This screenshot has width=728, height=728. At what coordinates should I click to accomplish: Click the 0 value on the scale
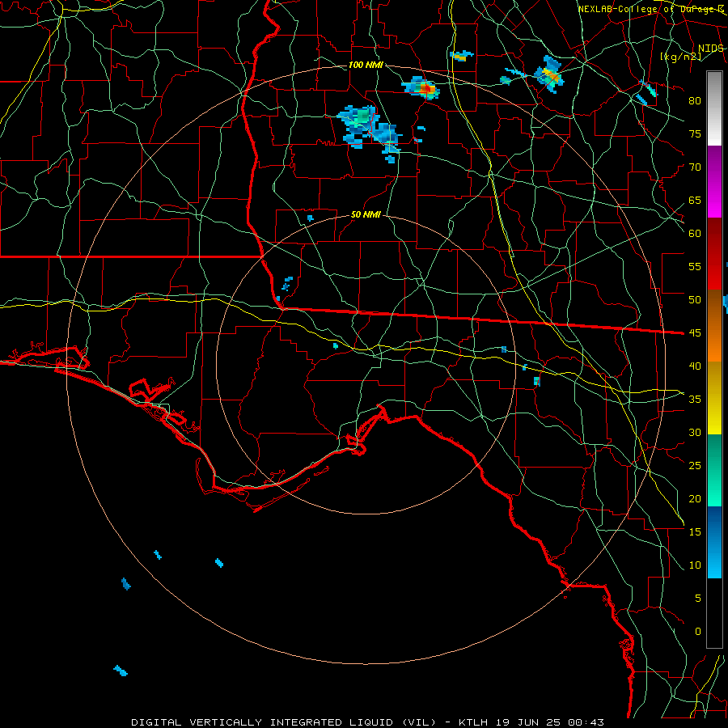[698, 632]
